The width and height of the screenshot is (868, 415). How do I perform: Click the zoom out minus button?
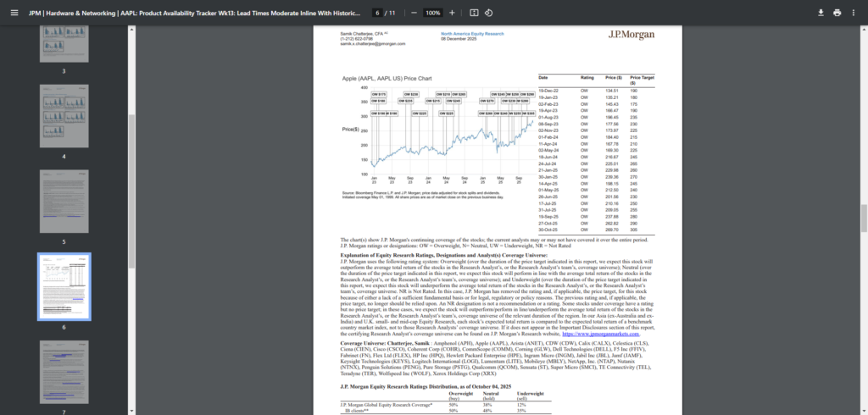coord(413,13)
